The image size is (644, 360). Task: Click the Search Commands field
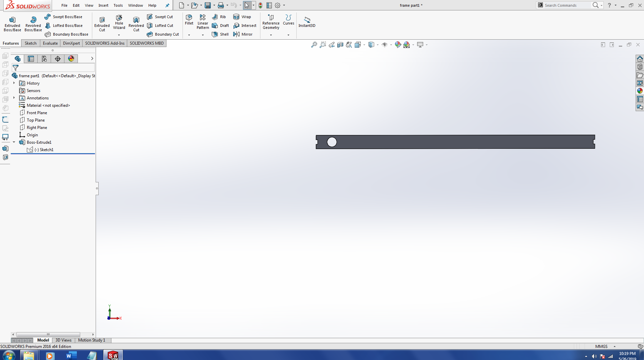567,5
